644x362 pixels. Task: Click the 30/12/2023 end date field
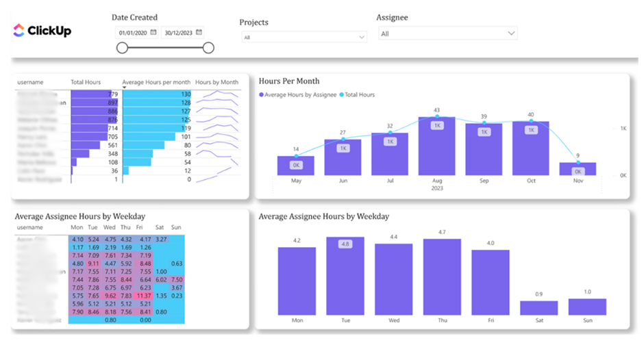click(178, 32)
